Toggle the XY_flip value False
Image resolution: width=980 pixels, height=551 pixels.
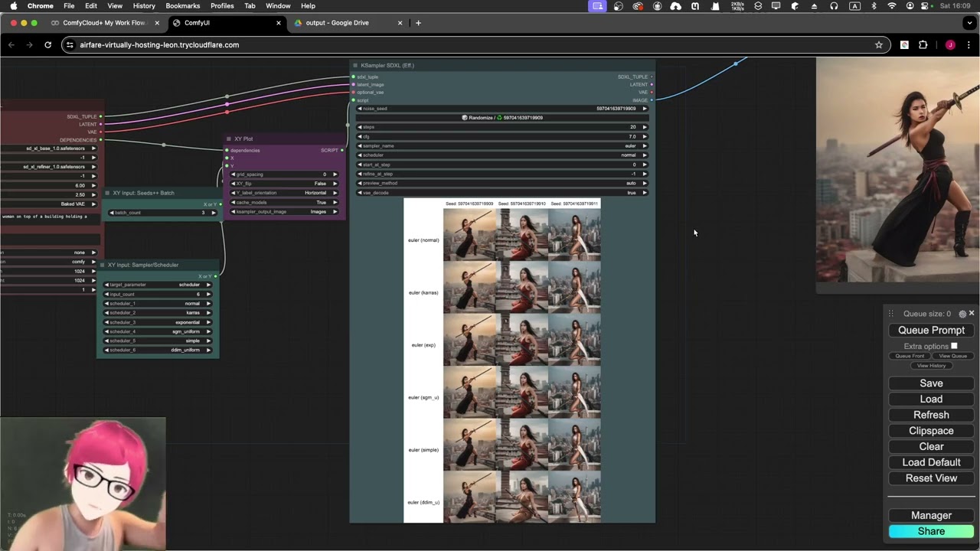click(x=283, y=184)
